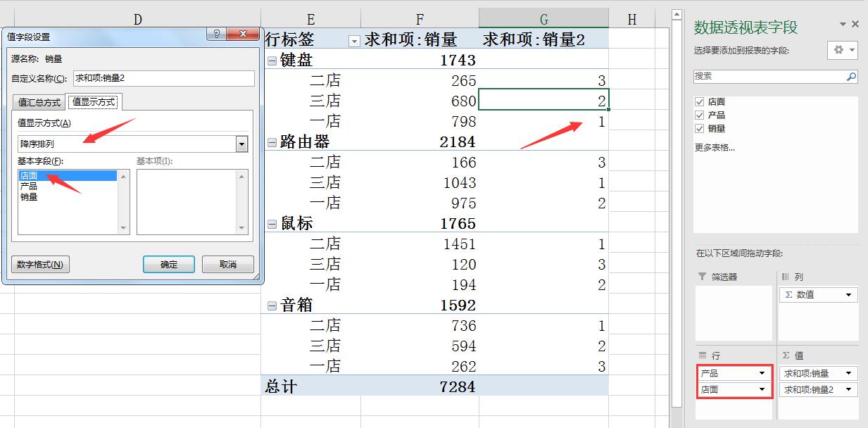This screenshot has width=868, height=428.
Task: Click the 更多表格 link
Action: pyautogui.click(x=715, y=148)
